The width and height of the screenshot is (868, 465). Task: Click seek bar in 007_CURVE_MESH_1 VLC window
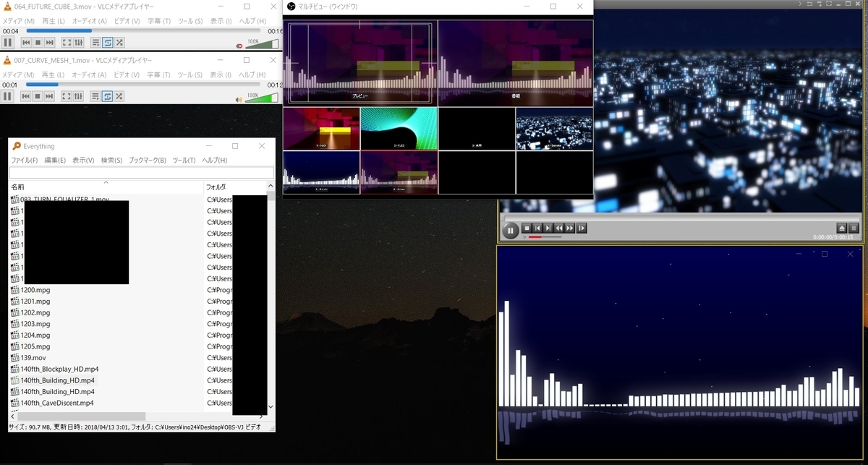[x=144, y=85]
